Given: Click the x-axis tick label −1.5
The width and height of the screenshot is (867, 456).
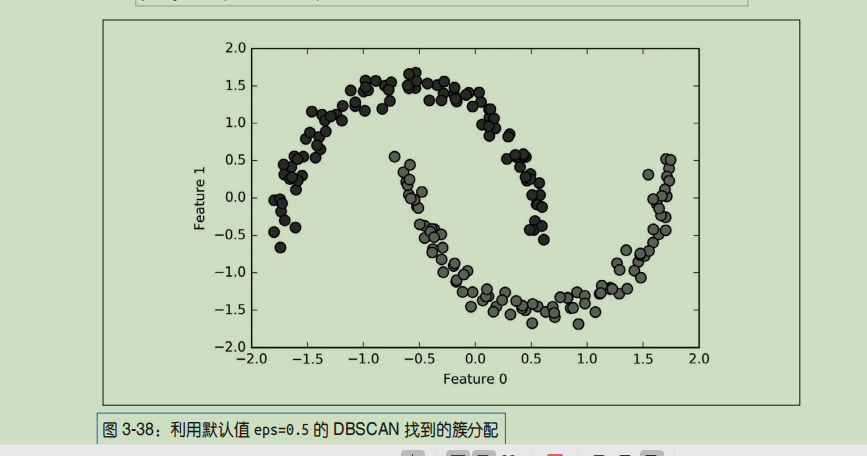Looking at the screenshot, I should pos(307,359).
